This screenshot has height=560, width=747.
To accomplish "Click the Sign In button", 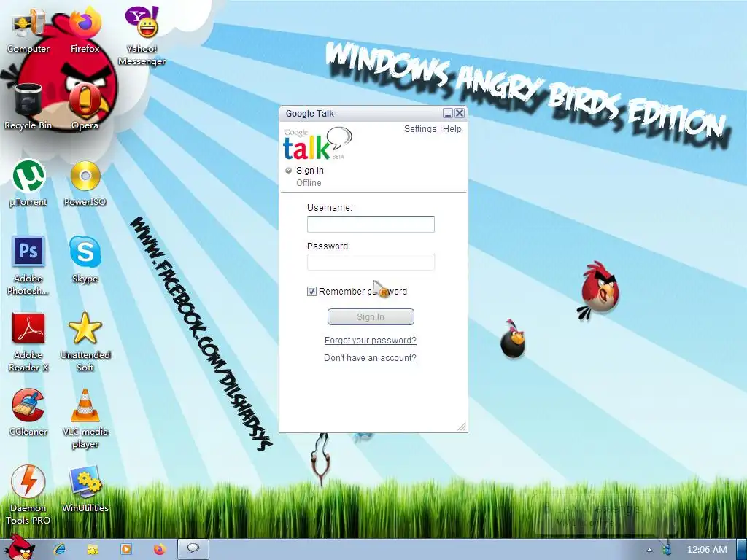I will tap(371, 317).
